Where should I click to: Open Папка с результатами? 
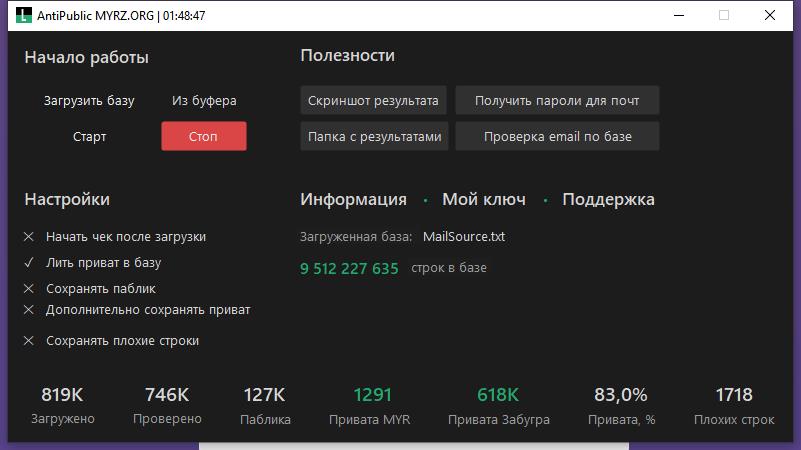374,136
